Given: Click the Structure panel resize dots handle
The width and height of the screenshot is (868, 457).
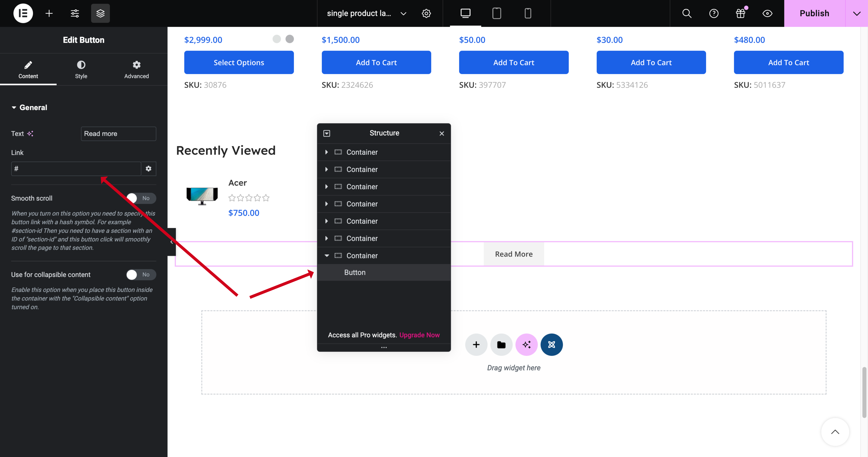Looking at the screenshot, I should (384, 348).
